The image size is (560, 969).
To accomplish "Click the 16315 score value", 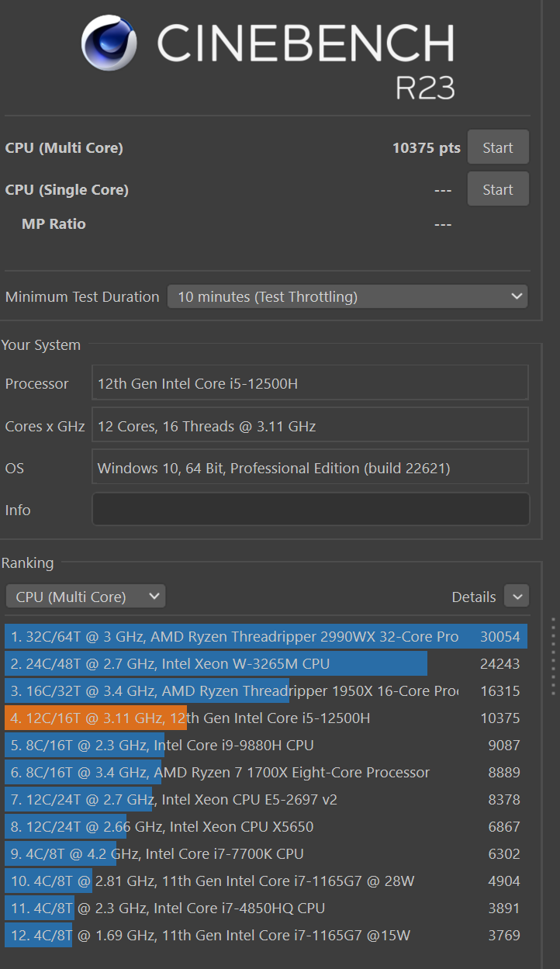I will pos(500,690).
